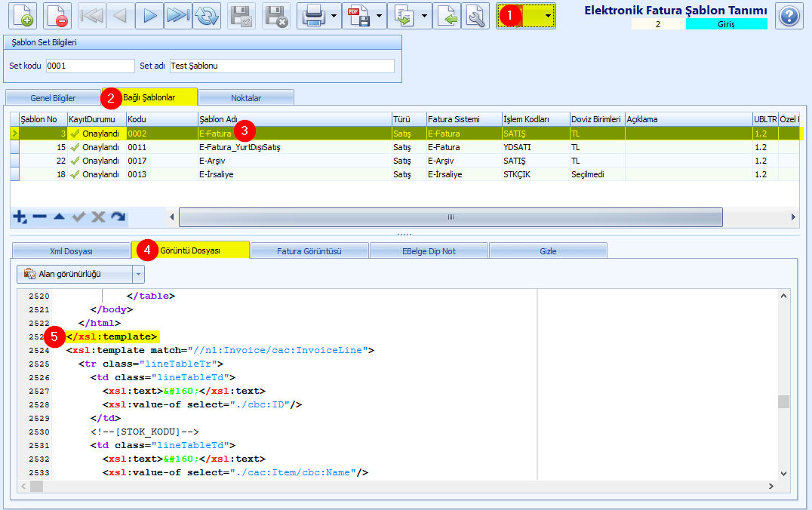Image resolution: width=812 pixels, height=510 pixels.
Task: Open the Fatura Görüntüsü tab
Action: click(x=309, y=251)
